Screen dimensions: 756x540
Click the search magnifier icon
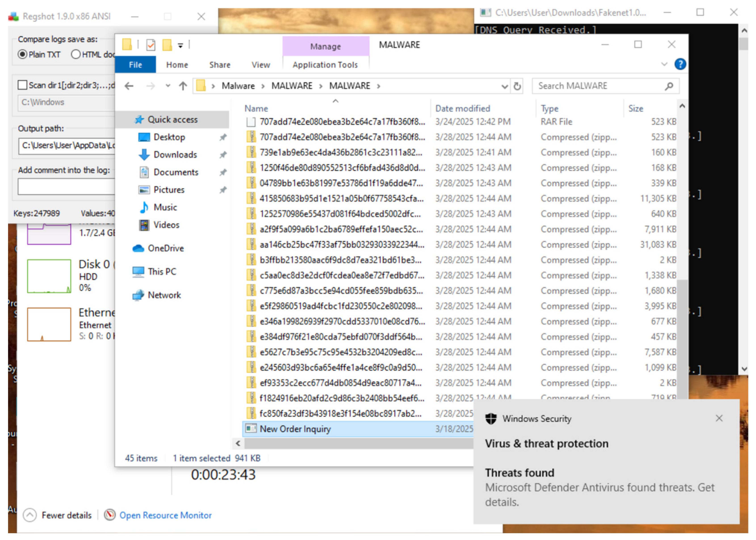pos(668,86)
